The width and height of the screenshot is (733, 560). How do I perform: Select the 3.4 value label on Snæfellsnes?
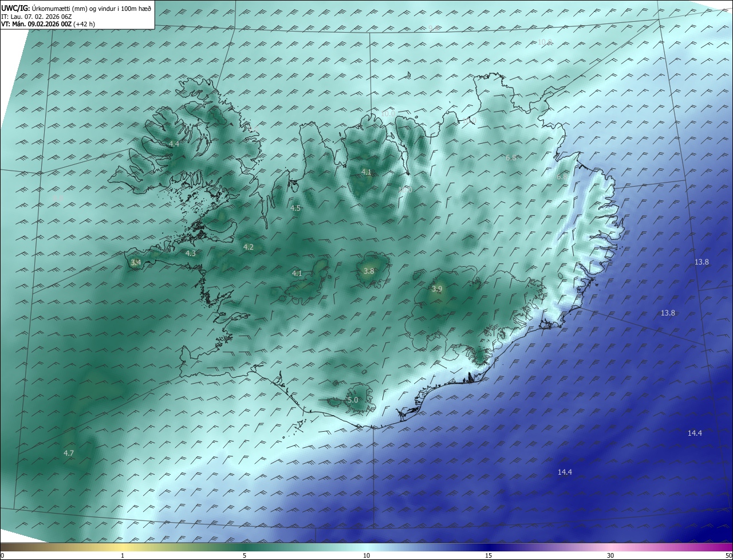pyautogui.click(x=136, y=263)
